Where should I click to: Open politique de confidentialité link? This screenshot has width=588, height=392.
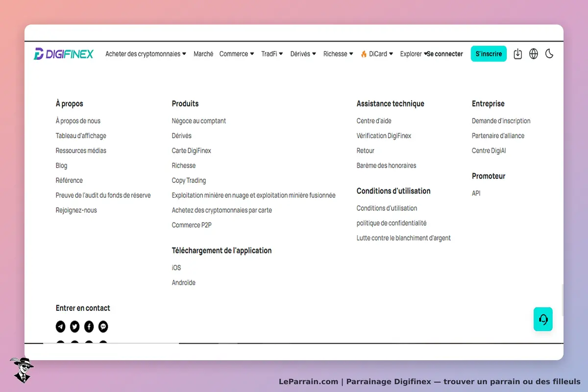coord(392,223)
